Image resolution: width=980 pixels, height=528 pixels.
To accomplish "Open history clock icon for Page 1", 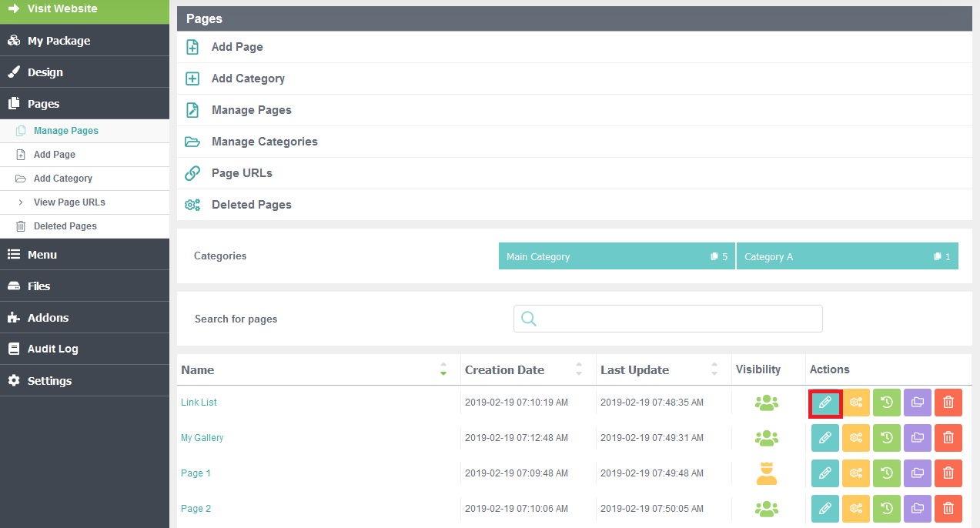I will (x=886, y=473).
